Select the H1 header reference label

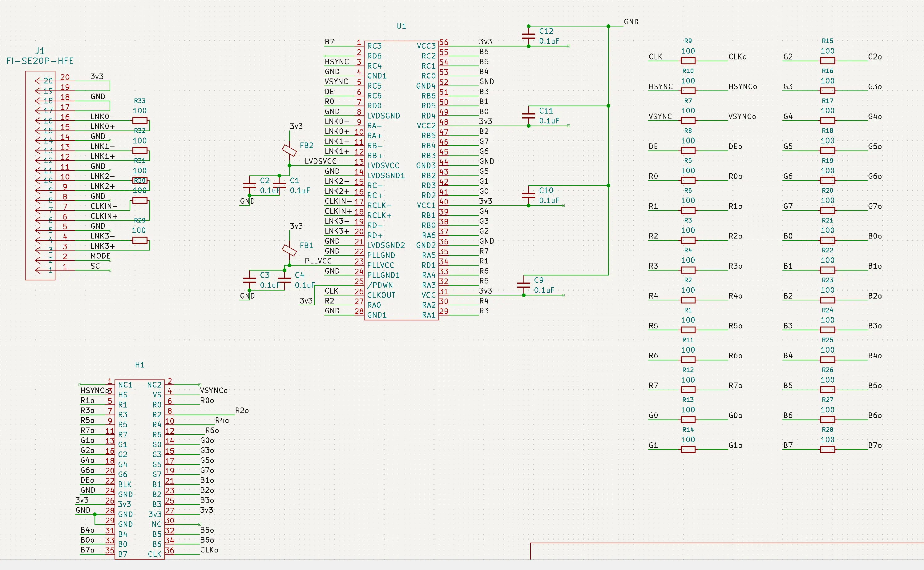pos(139,365)
